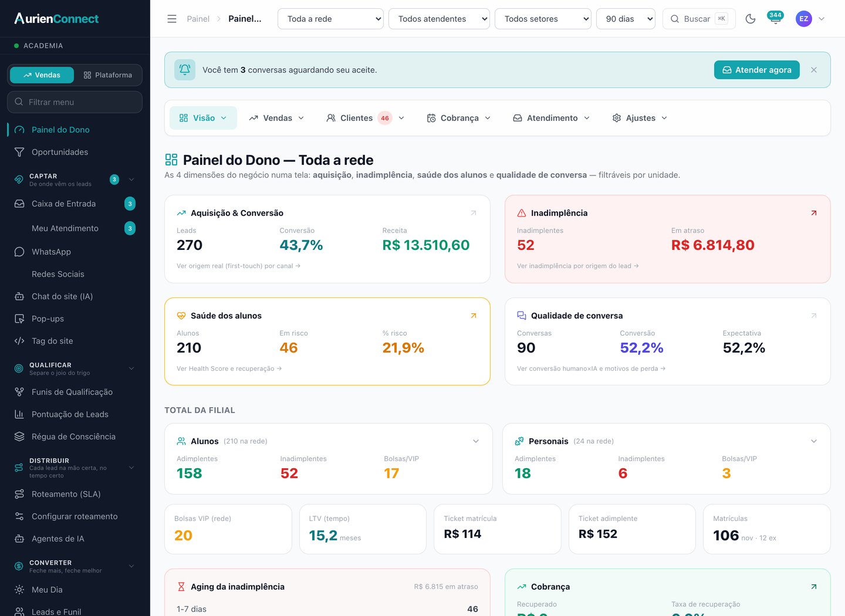
Task: Toggle the hamburger menu icon
Action: tap(172, 19)
